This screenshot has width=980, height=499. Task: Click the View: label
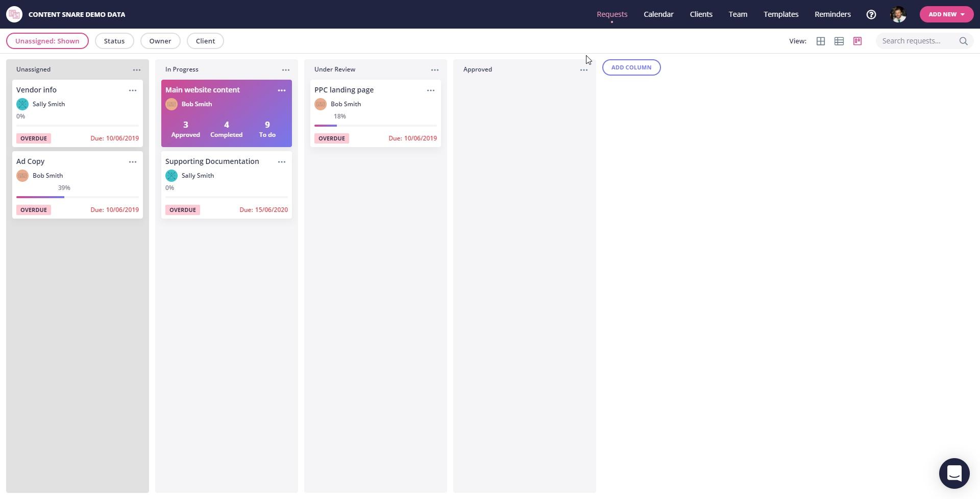pyautogui.click(x=798, y=41)
